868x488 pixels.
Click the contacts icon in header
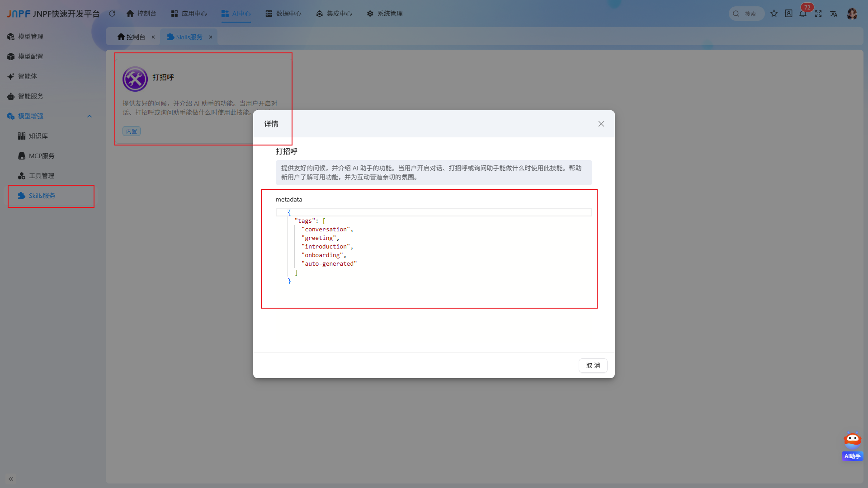click(788, 14)
